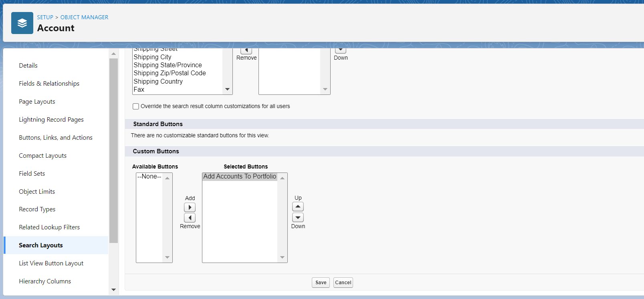644x299 pixels.
Task: Click the upper Down arrow for selected fields
Action: 341,50
